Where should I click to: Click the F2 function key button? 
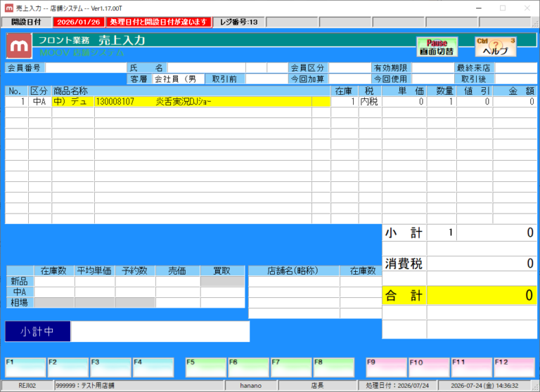[x=67, y=367]
